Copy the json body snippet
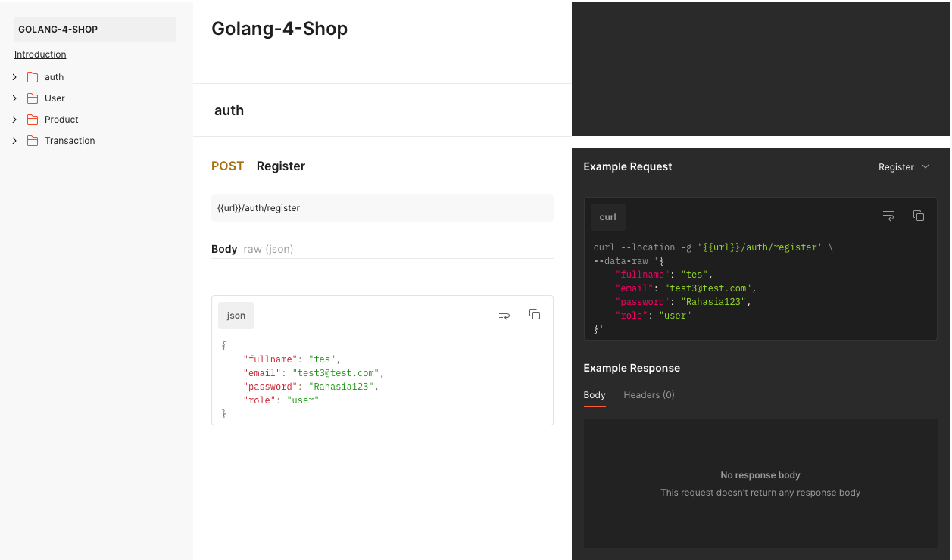 535,314
